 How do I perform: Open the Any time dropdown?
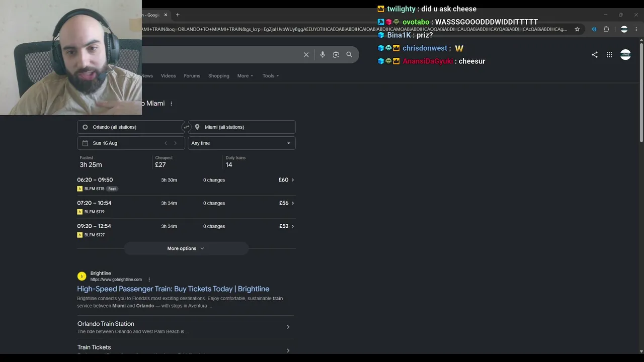(242, 143)
